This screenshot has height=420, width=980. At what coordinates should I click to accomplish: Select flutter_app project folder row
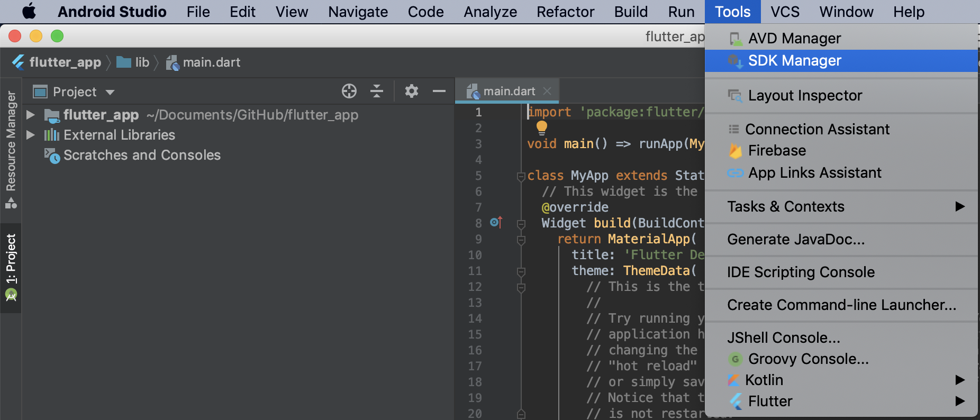(x=238, y=115)
